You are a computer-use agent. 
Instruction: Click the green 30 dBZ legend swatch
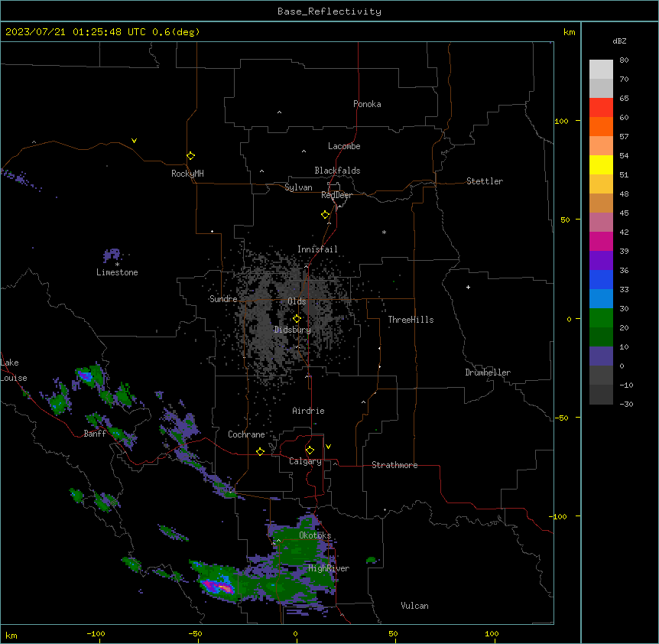point(601,318)
